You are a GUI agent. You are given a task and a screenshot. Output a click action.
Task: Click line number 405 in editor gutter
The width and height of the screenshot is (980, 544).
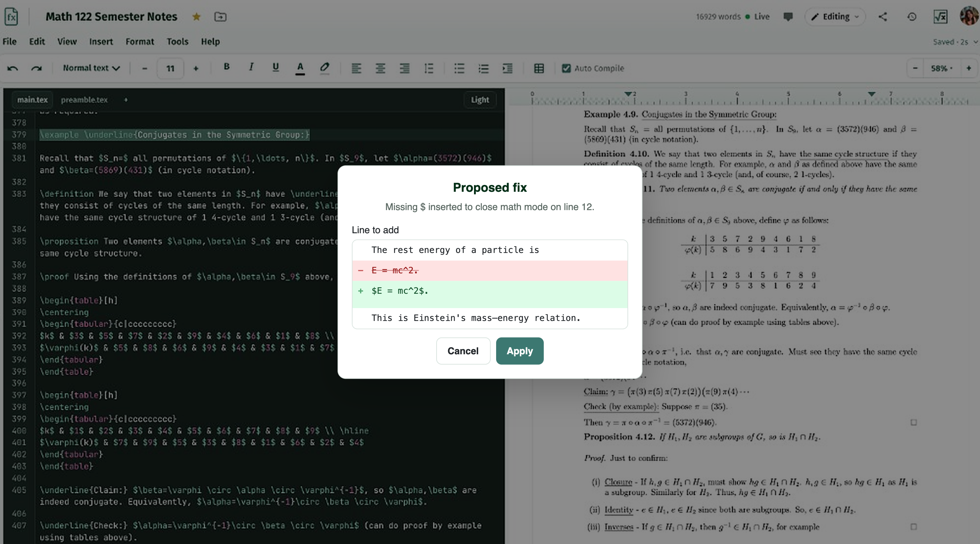click(19, 490)
